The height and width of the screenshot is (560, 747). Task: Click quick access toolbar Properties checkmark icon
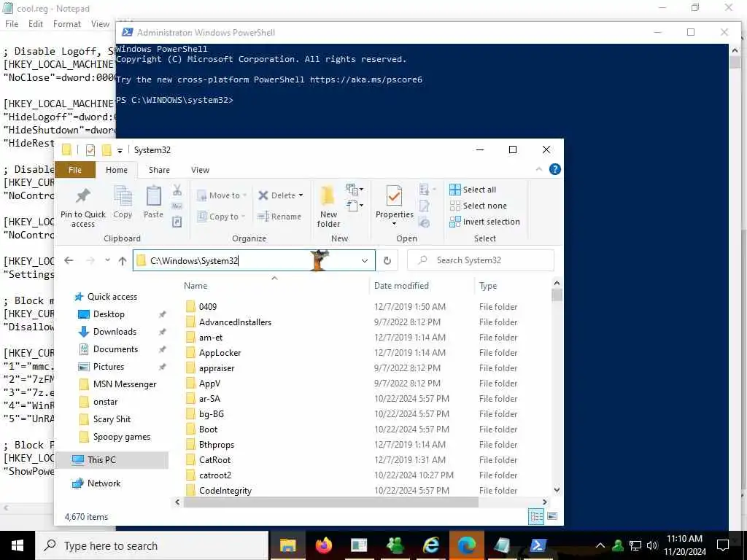tap(90, 150)
